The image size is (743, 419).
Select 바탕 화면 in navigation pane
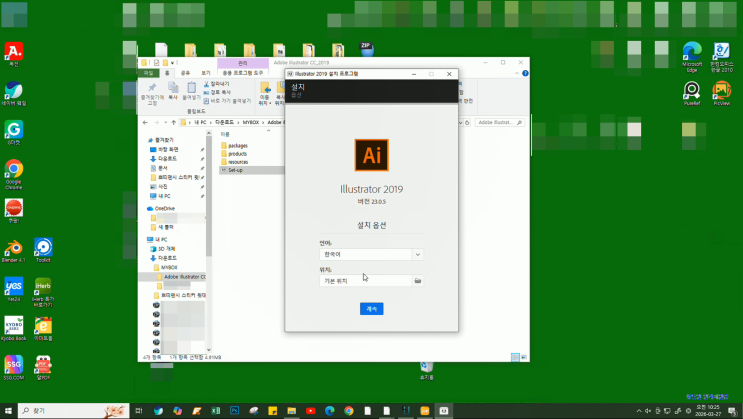(168, 149)
